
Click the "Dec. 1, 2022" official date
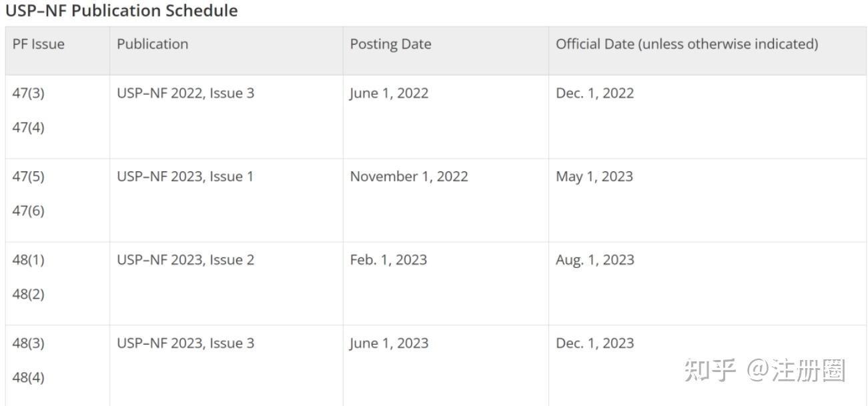[x=594, y=93]
